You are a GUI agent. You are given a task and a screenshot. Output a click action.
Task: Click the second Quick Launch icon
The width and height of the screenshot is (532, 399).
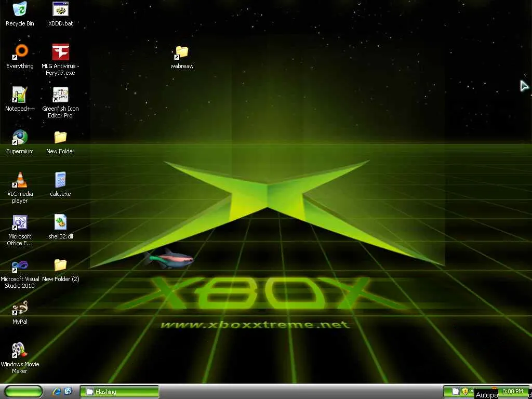[68, 392]
